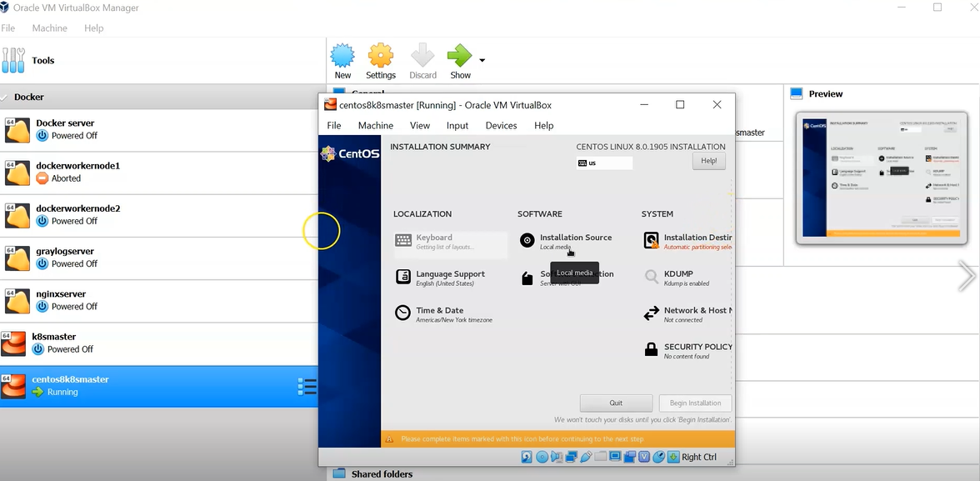
Task: Click the Preview thumbnail of the VM
Action: pyautogui.click(x=882, y=178)
